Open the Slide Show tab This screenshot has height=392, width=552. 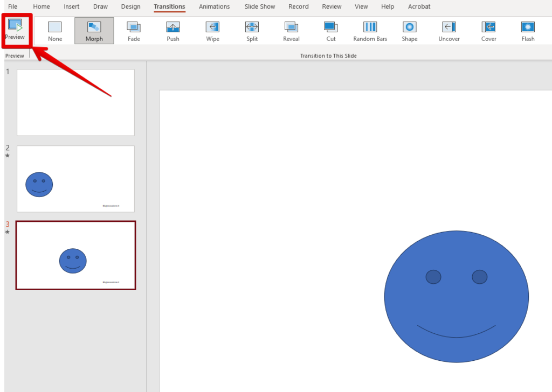point(259,6)
